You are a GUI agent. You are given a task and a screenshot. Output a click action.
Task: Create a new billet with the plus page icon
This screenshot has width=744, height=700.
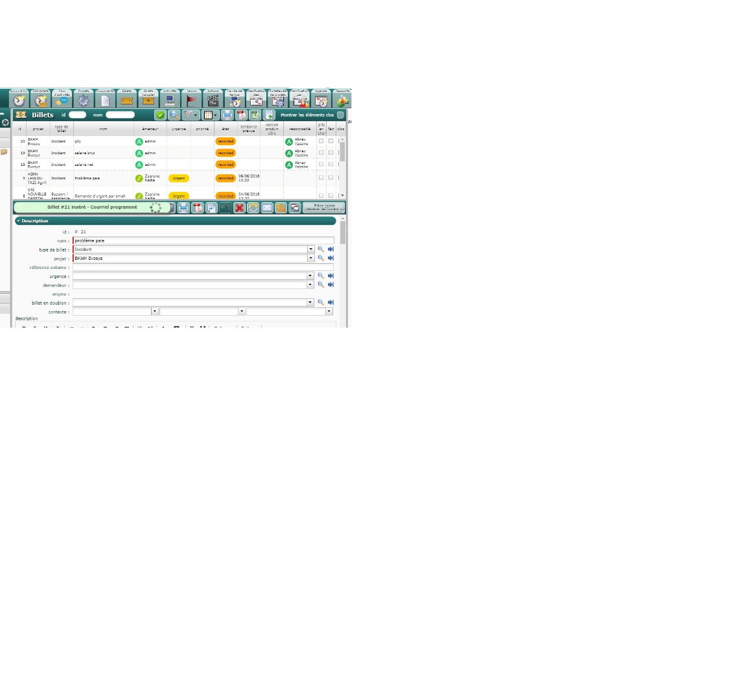click(270, 115)
